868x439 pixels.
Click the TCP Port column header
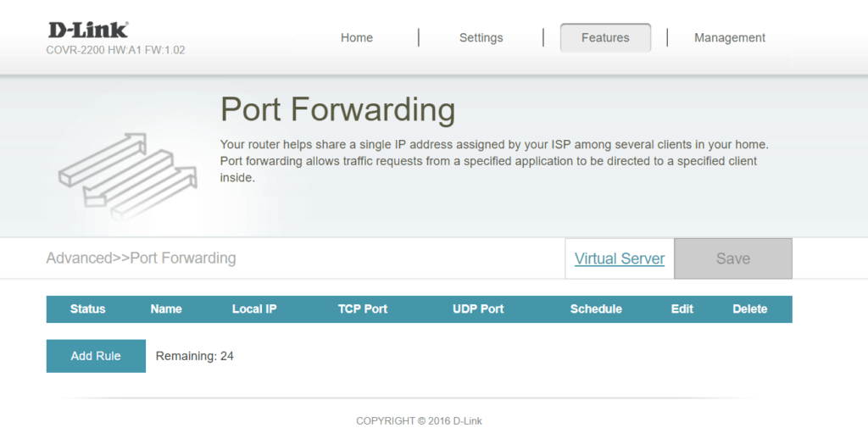click(363, 309)
